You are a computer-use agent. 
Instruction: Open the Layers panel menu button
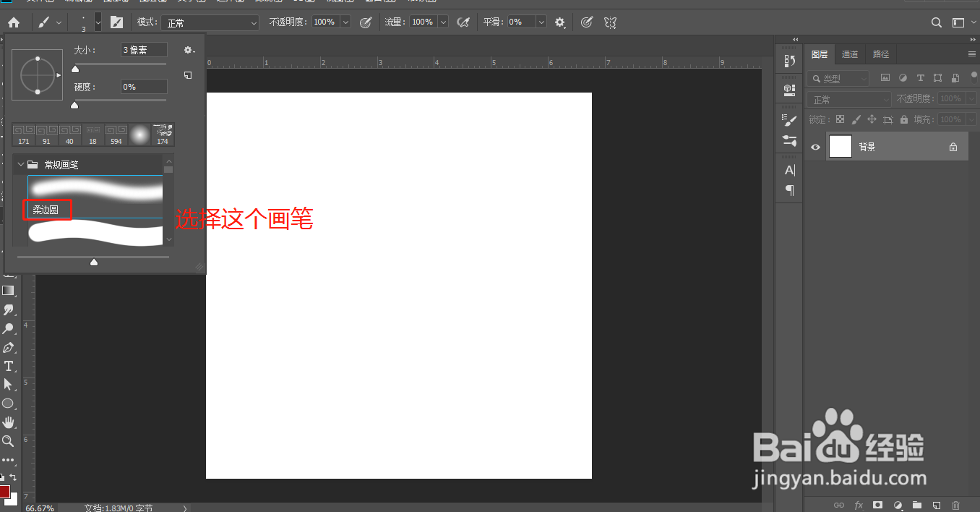click(971, 54)
